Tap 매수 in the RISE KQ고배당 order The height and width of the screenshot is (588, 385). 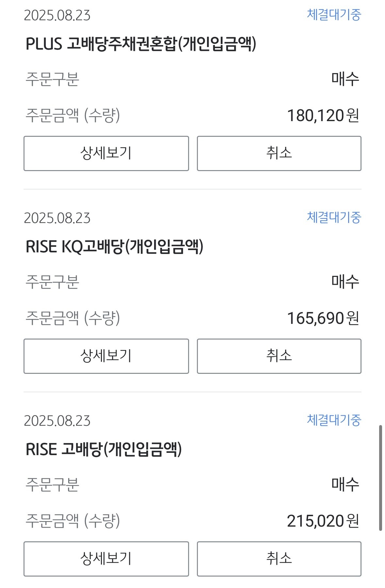[x=345, y=282]
